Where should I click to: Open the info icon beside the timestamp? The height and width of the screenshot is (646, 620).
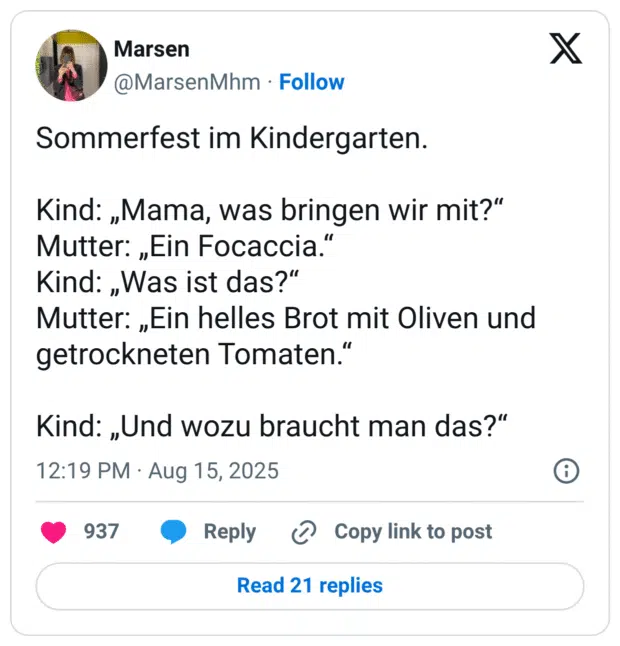566,471
